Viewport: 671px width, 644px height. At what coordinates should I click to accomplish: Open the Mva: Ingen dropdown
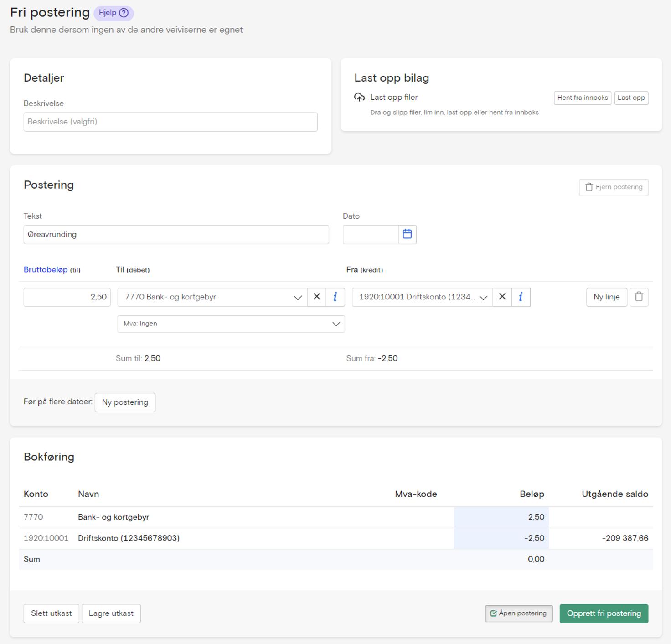[231, 324]
